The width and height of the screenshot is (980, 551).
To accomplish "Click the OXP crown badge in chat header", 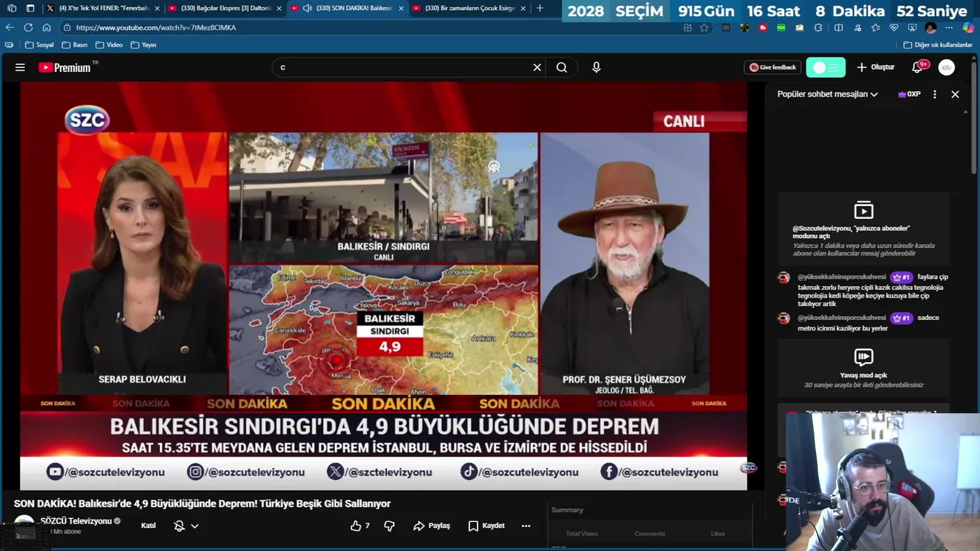I will click(909, 94).
